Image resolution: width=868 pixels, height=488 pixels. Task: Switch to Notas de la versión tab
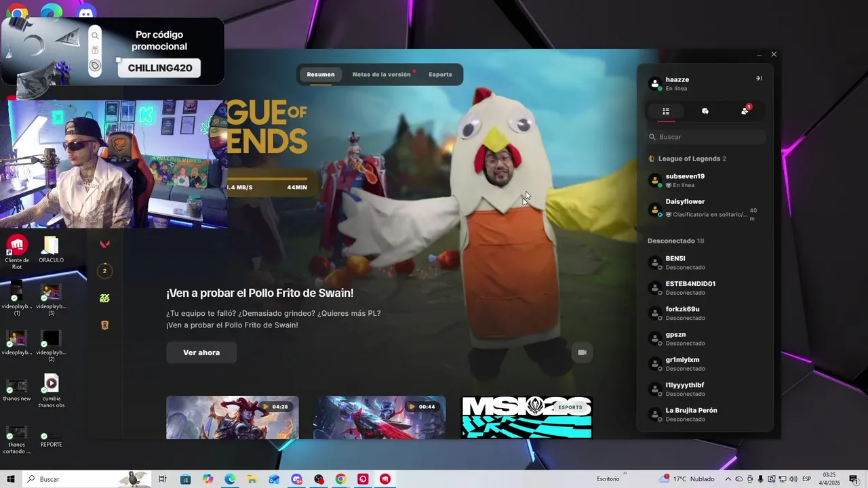pyautogui.click(x=381, y=75)
